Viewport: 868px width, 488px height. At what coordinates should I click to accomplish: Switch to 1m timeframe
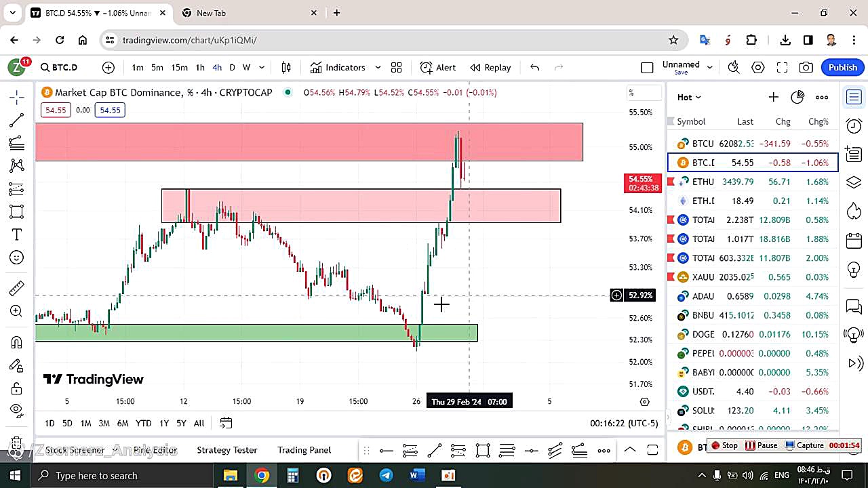click(138, 67)
